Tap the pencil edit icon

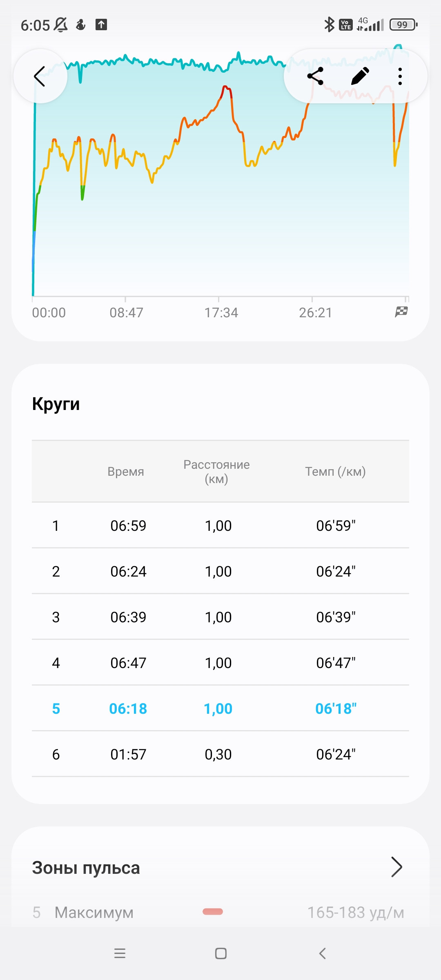(360, 76)
